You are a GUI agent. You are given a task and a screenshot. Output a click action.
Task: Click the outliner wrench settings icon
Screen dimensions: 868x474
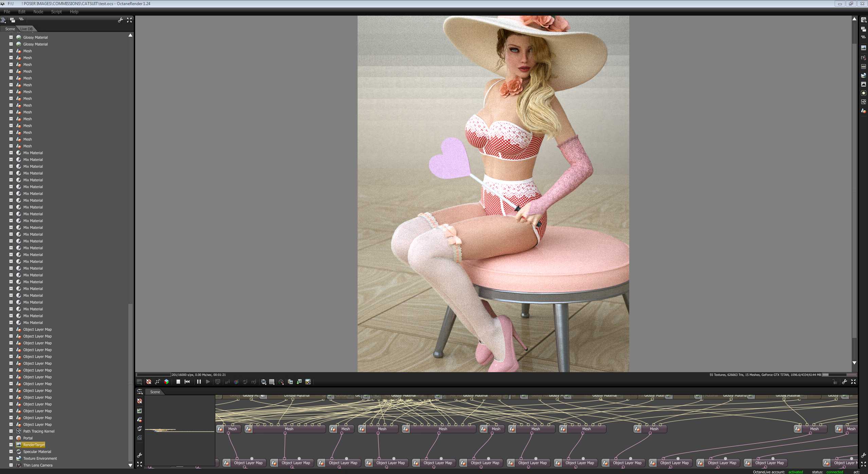120,20
